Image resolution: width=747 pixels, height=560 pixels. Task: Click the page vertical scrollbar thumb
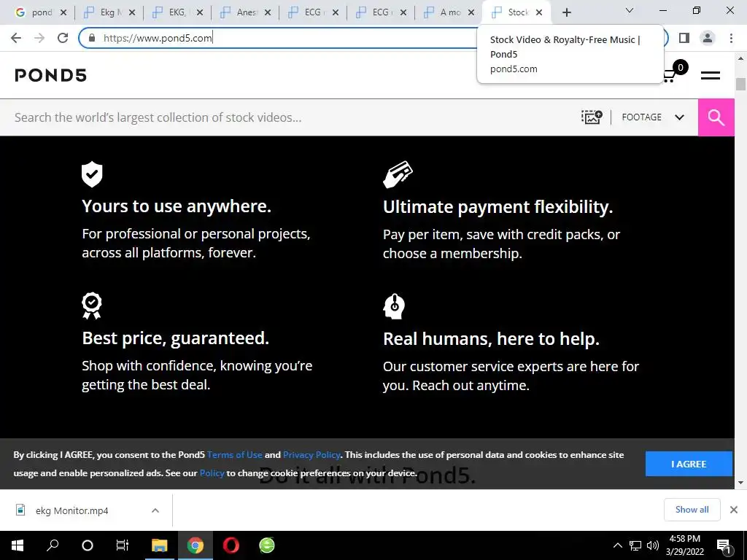(x=740, y=84)
